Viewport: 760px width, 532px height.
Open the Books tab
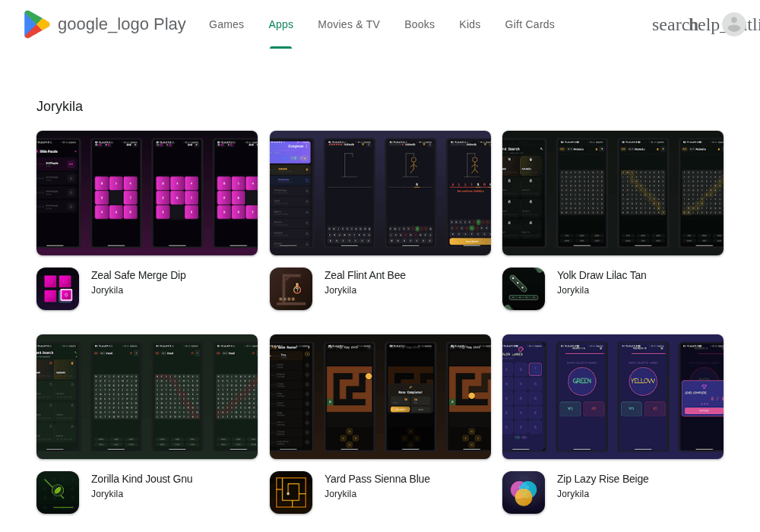pos(420,24)
